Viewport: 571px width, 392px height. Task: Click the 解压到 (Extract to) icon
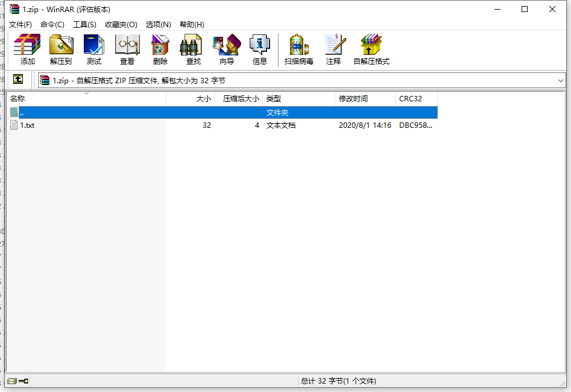pos(61,49)
